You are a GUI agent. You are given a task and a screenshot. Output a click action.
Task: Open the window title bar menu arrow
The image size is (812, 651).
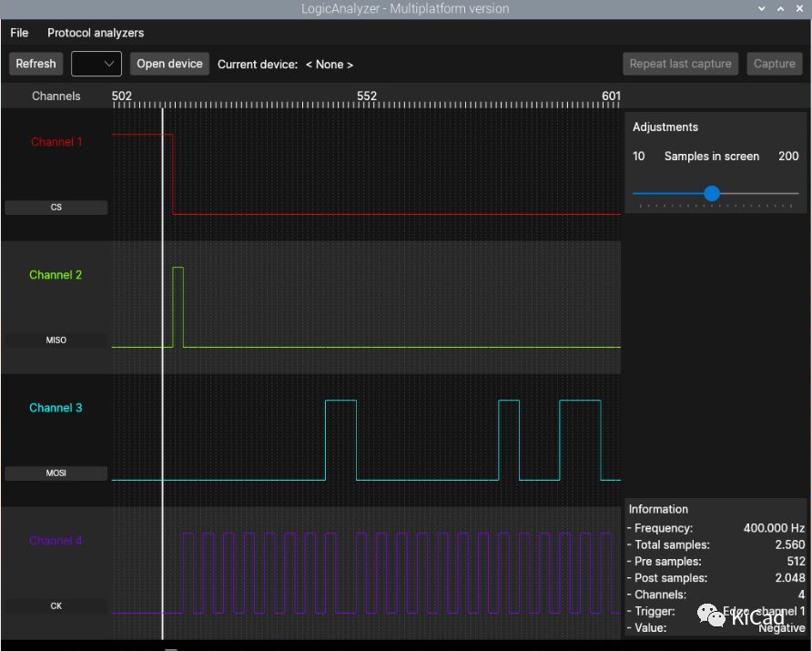pyautogui.click(x=762, y=8)
